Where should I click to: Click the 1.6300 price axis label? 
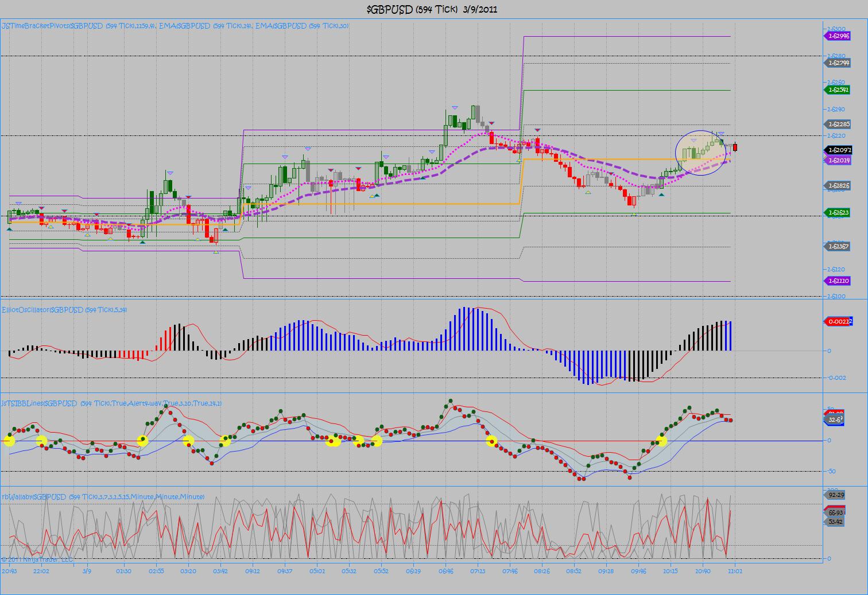click(x=835, y=29)
